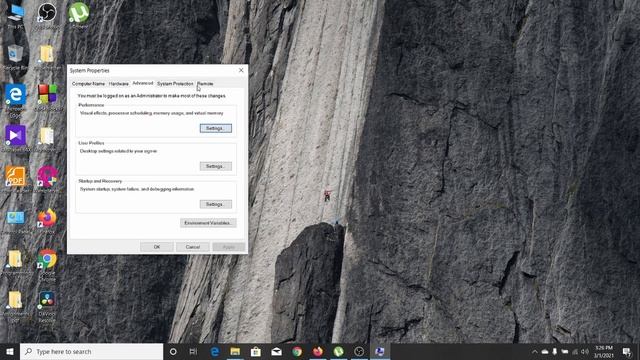640x360 pixels.
Task: Open the Recycle Bin icon
Action: 16,57
